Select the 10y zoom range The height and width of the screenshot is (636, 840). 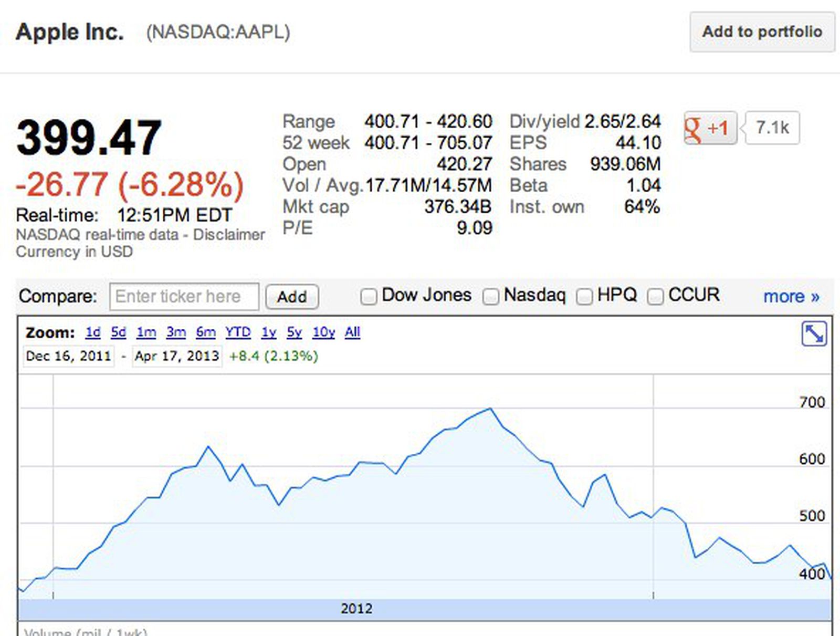tap(322, 332)
